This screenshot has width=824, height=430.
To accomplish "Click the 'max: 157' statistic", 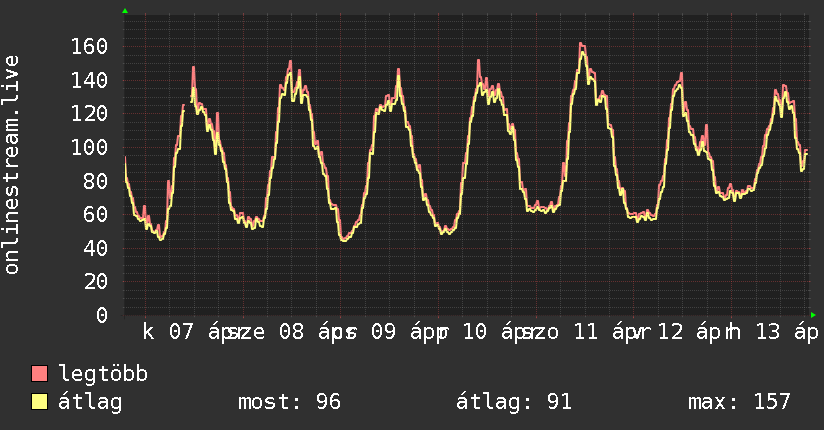I will [x=739, y=402].
